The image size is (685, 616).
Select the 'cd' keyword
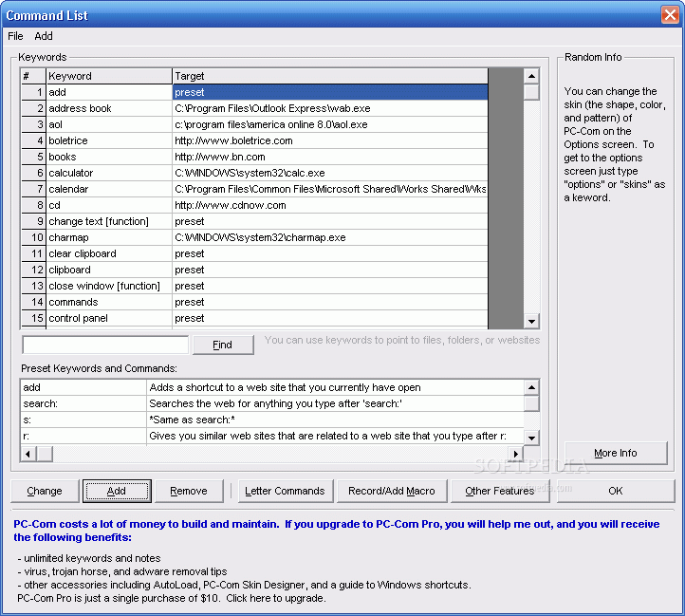coord(109,205)
